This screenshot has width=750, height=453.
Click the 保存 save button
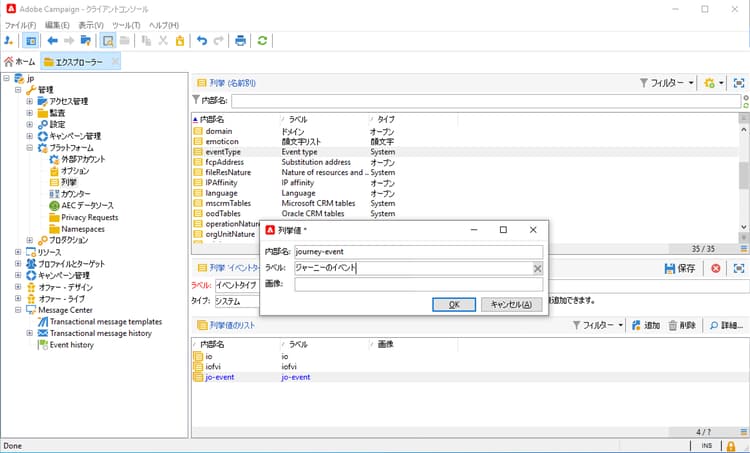680,268
